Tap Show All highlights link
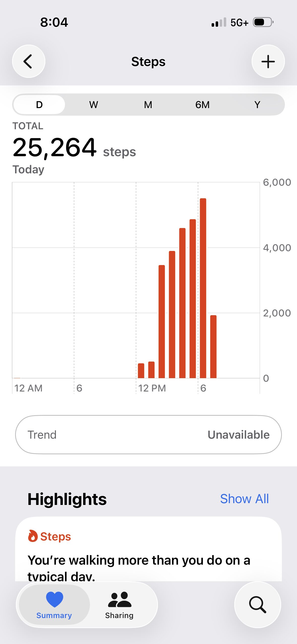 244,499
